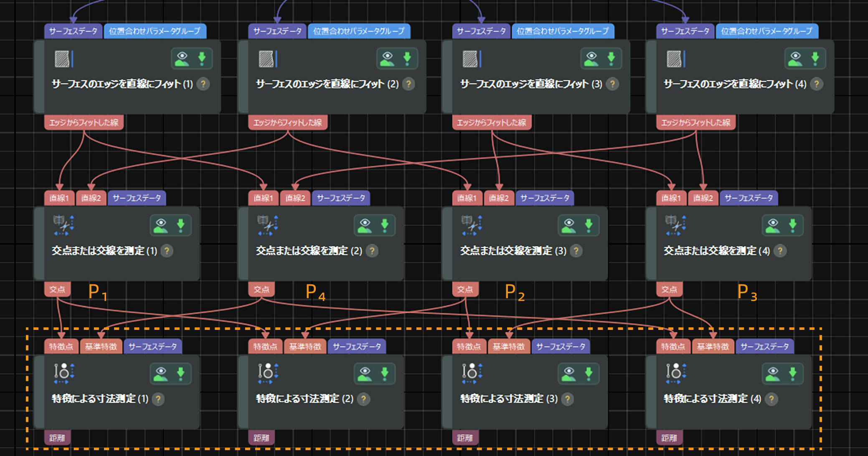Open help for 特徴による寸法測定 (1)
868x456 pixels.
click(158, 399)
